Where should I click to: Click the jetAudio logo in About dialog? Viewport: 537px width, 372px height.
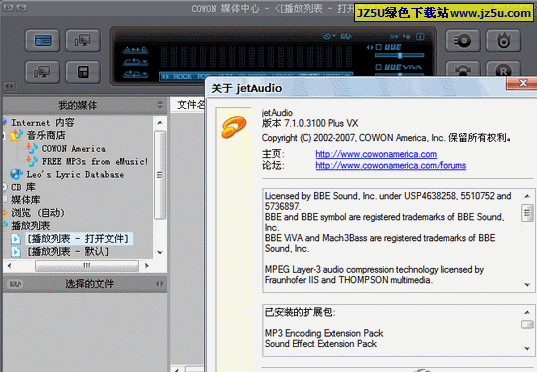pos(234,127)
